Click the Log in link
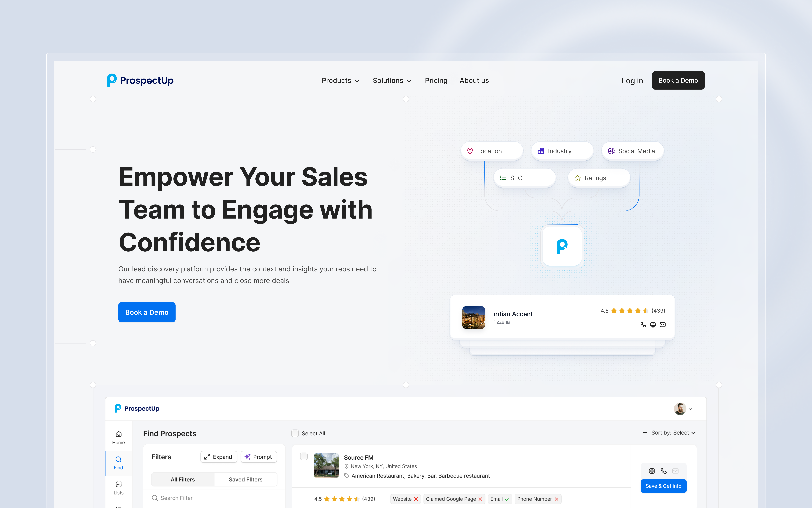 [632, 80]
